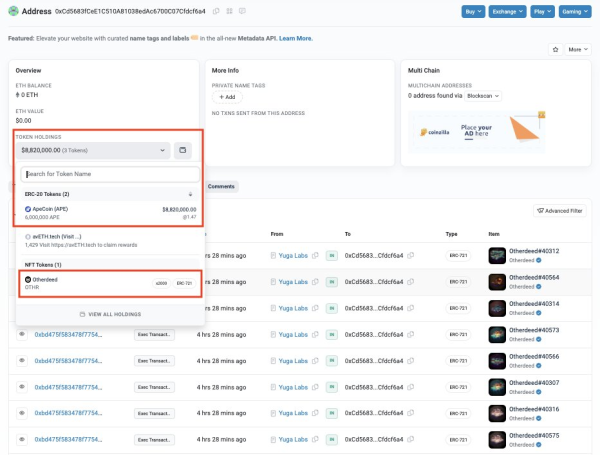The image size is (600, 455).
Task: Click in Search for Token Name field
Action: pos(110,174)
